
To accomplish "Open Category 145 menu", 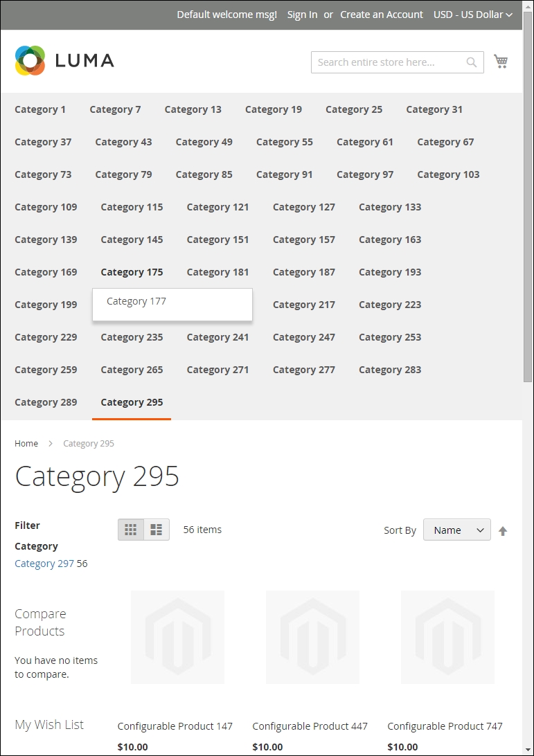I will click(132, 240).
